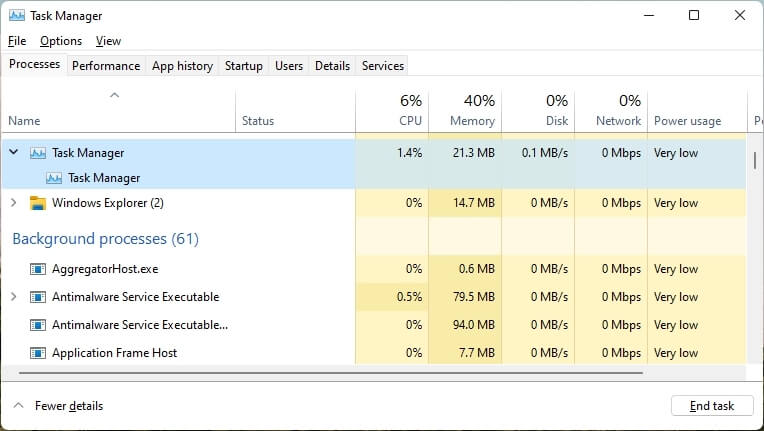Select the Application Frame Host row
The width and height of the screenshot is (764, 431).
[374, 353]
